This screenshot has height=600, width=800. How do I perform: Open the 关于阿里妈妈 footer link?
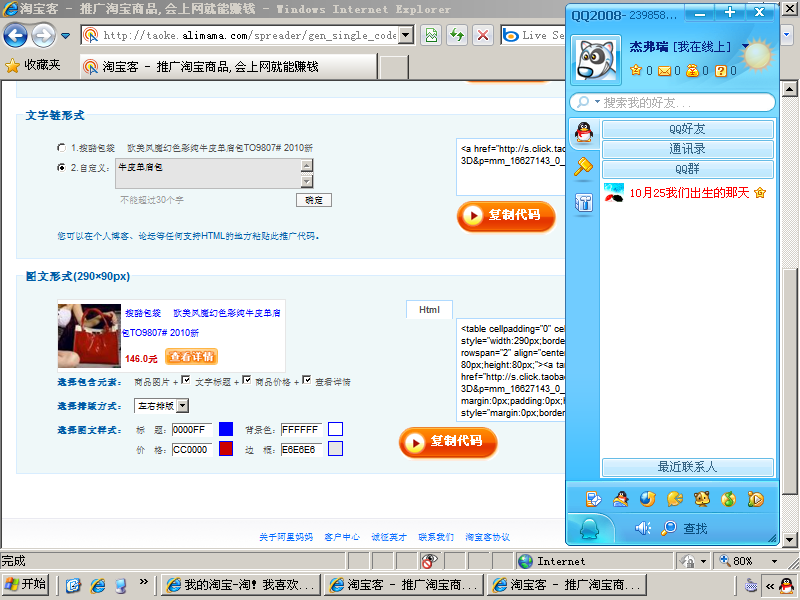286,537
